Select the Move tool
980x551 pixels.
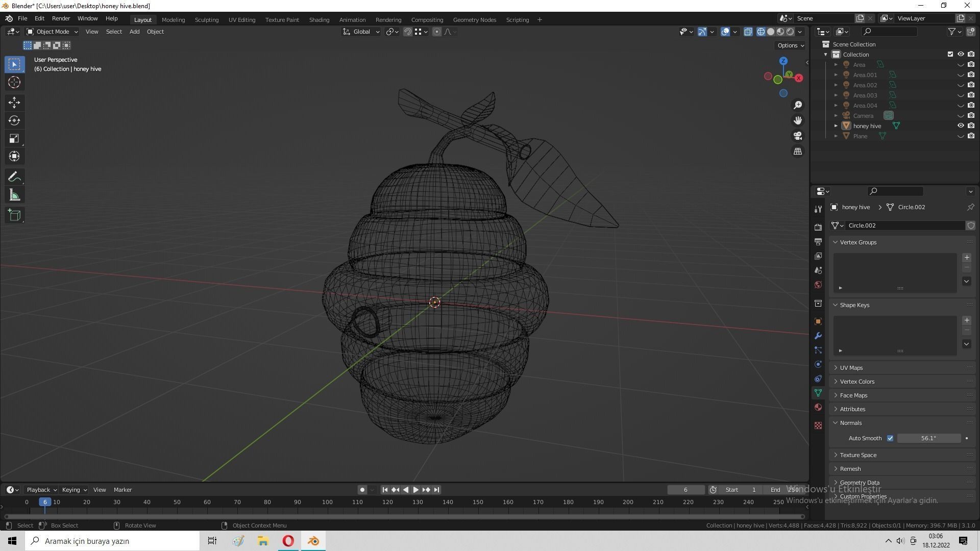coord(14,103)
